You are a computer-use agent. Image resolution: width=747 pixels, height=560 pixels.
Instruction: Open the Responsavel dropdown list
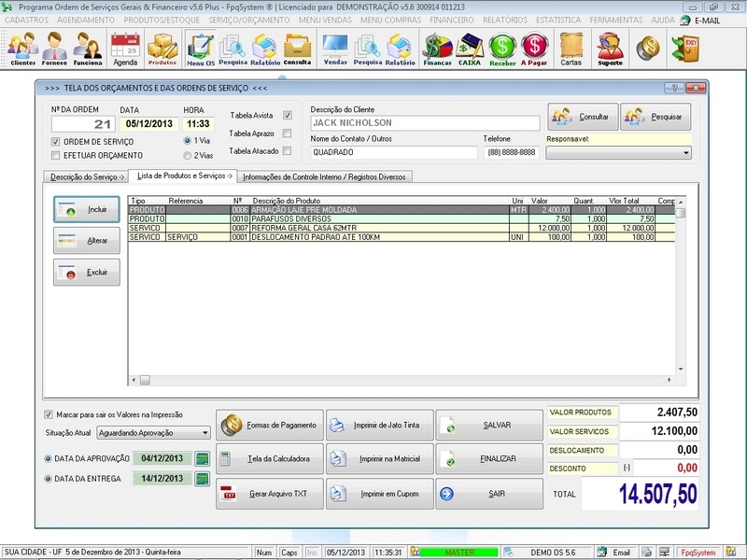(x=686, y=153)
